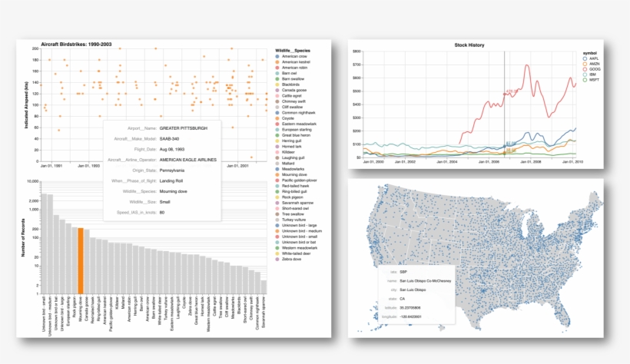The height and width of the screenshot is (364, 630).
Task: Click the White-tailed deer legend label
Action: 297,253
